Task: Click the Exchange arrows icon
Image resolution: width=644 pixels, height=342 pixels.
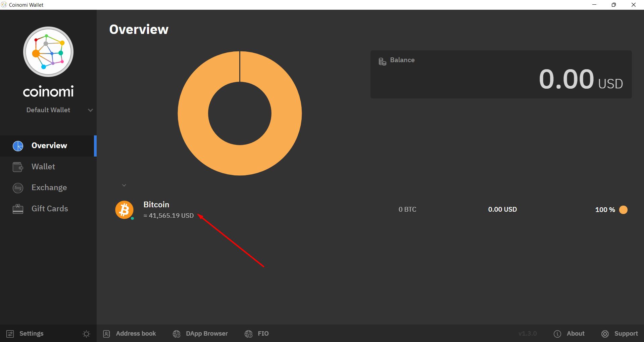Action: pos(18,188)
